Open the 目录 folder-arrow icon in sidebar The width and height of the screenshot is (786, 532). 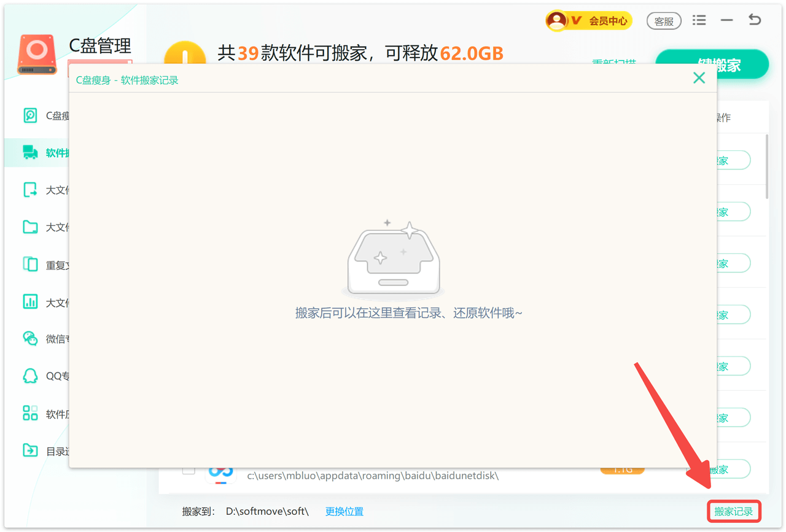30,450
